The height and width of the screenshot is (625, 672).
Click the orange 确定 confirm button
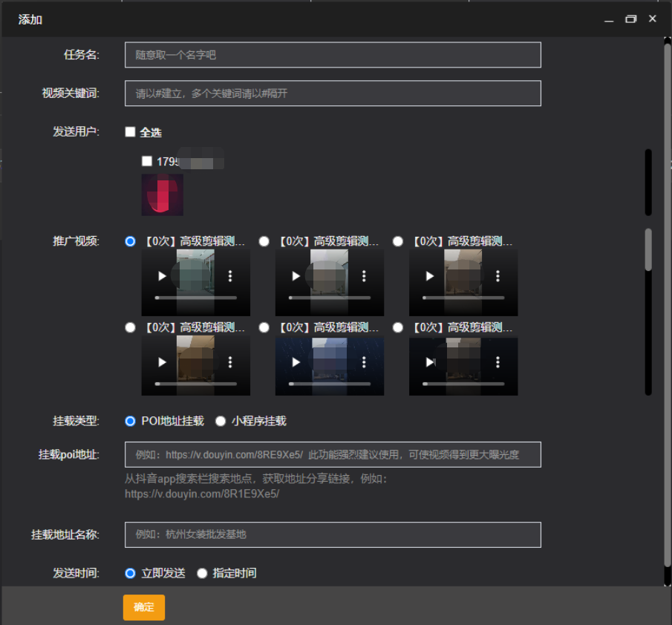point(144,607)
